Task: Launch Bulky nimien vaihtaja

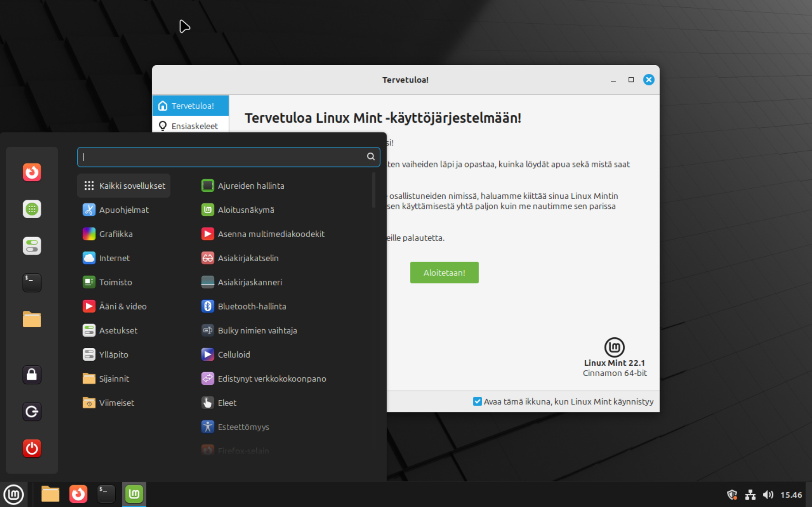Action: [284, 330]
